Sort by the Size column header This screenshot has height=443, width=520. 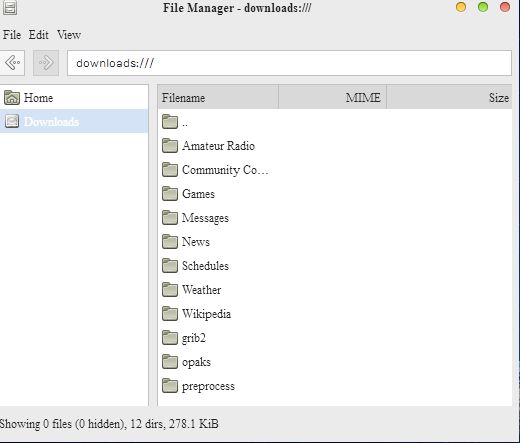[449, 98]
